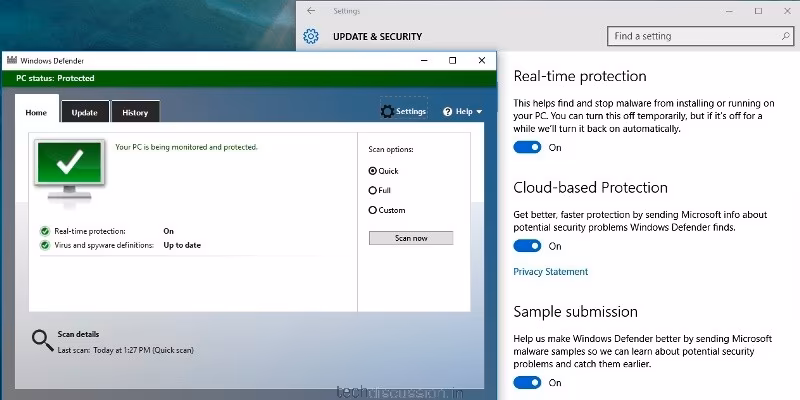
Task: Click the Settings gear icon in Windows Defender
Action: [387, 111]
